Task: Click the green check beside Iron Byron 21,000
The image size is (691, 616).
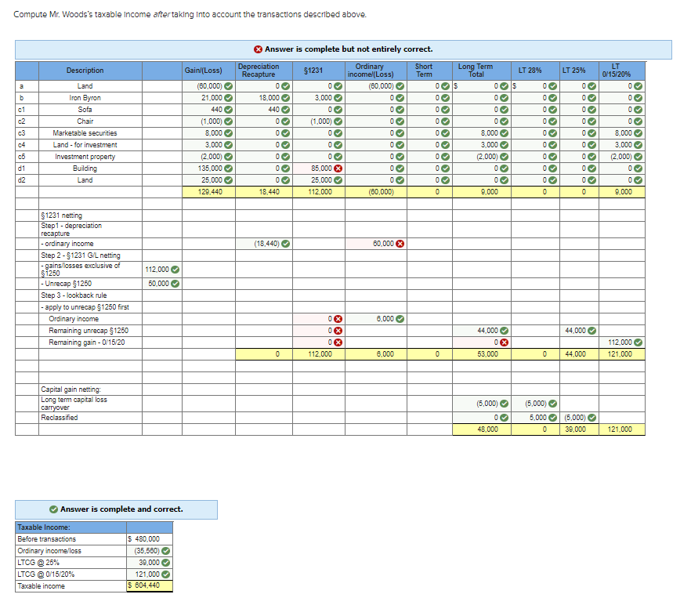Action: coord(228,98)
